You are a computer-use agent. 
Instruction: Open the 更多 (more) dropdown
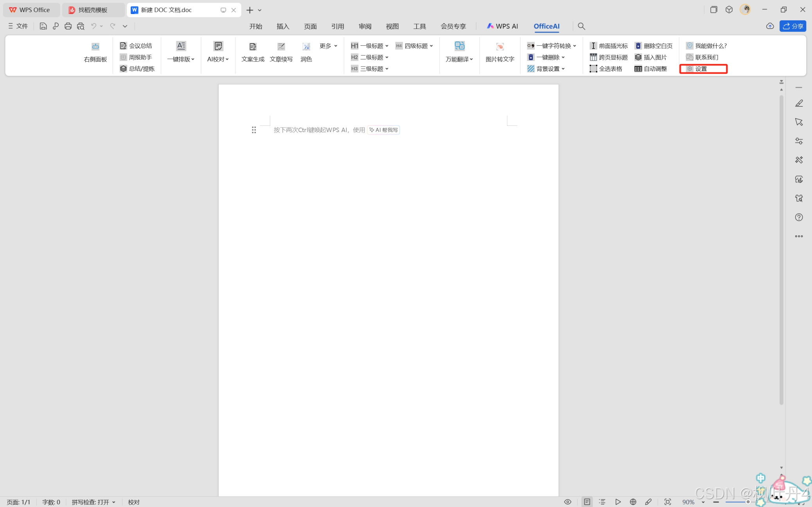point(328,46)
